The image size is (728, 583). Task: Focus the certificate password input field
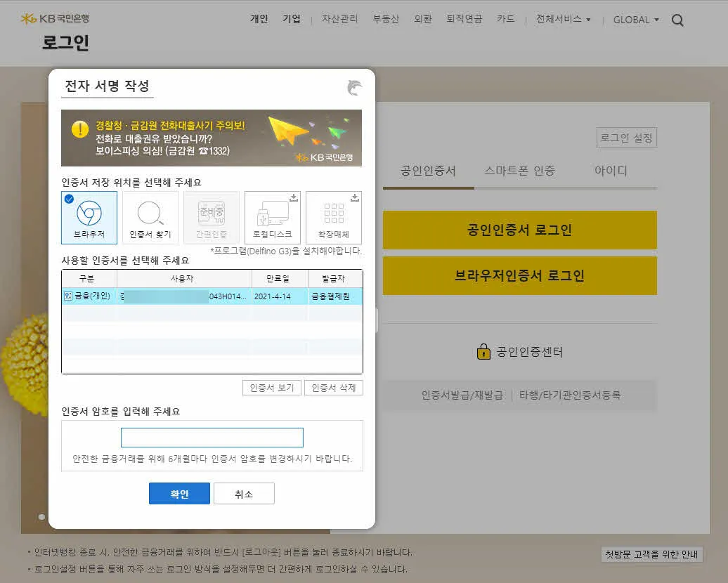212,438
